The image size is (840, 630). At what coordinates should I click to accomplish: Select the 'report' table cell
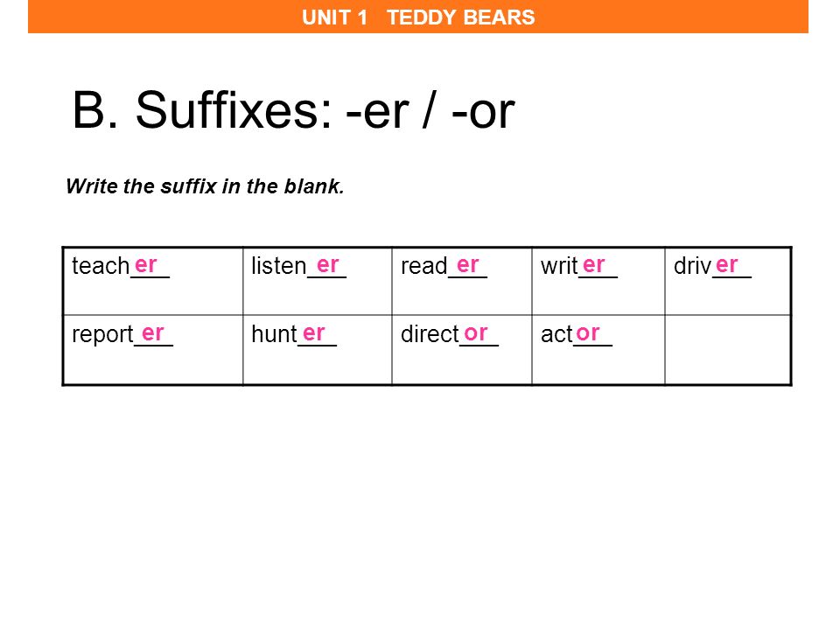152,350
